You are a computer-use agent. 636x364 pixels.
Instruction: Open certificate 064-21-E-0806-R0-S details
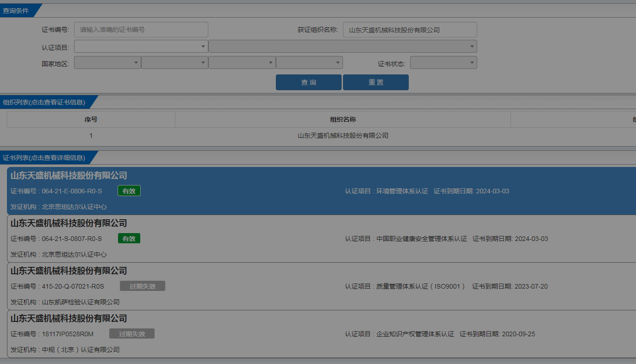pos(321,191)
